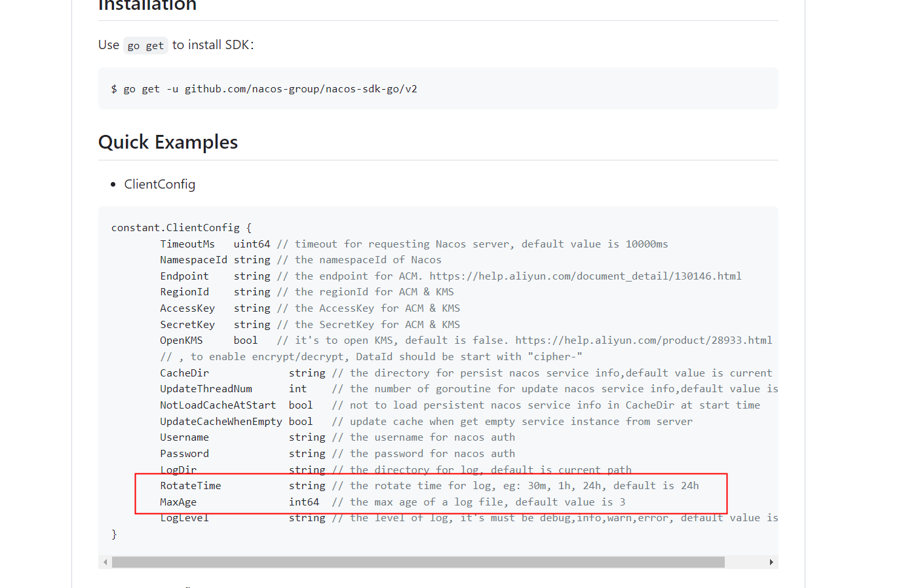
Task: Click the LogDir field name
Action: (x=178, y=469)
